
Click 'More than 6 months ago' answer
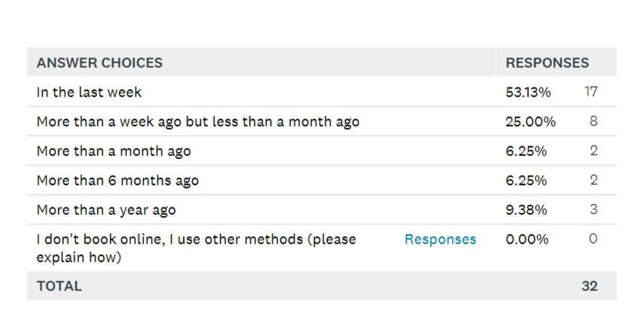pos(118,181)
